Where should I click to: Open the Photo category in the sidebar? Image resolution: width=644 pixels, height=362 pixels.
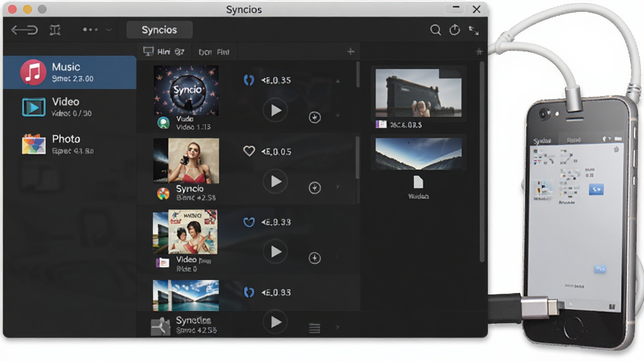(70, 144)
